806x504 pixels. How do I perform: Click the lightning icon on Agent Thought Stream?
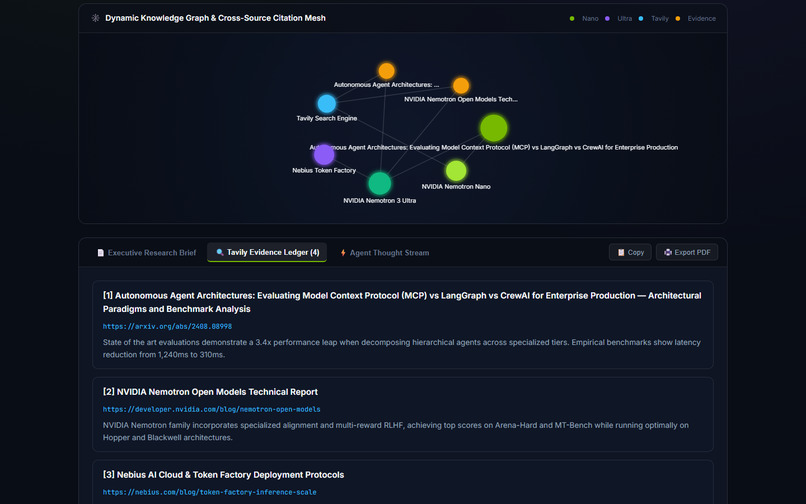343,253
